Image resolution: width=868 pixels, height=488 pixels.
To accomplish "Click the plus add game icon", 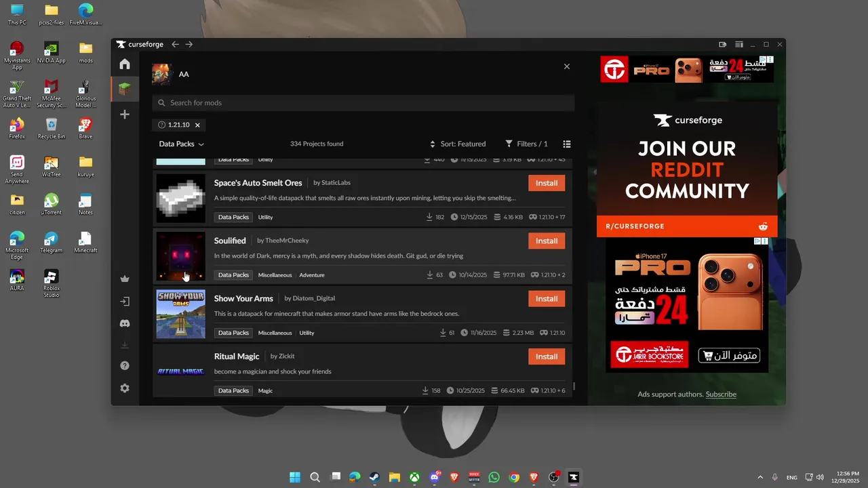I will (x=125, y=115).
